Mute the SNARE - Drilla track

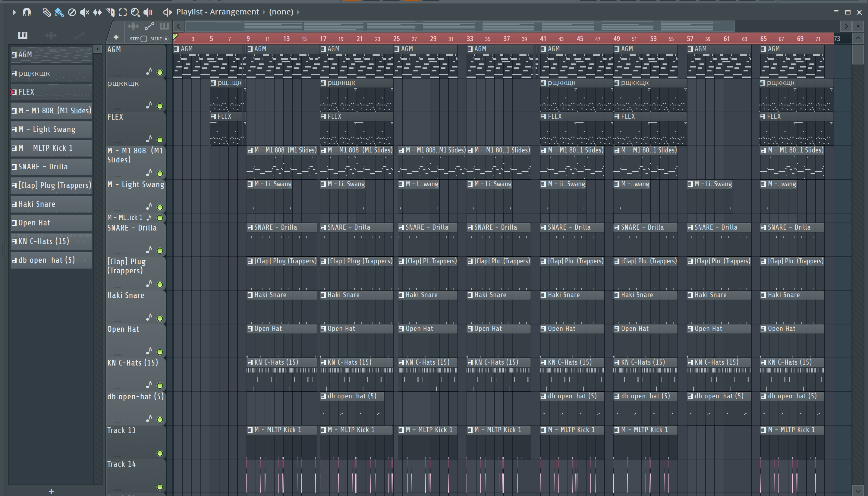click(160, 251)
